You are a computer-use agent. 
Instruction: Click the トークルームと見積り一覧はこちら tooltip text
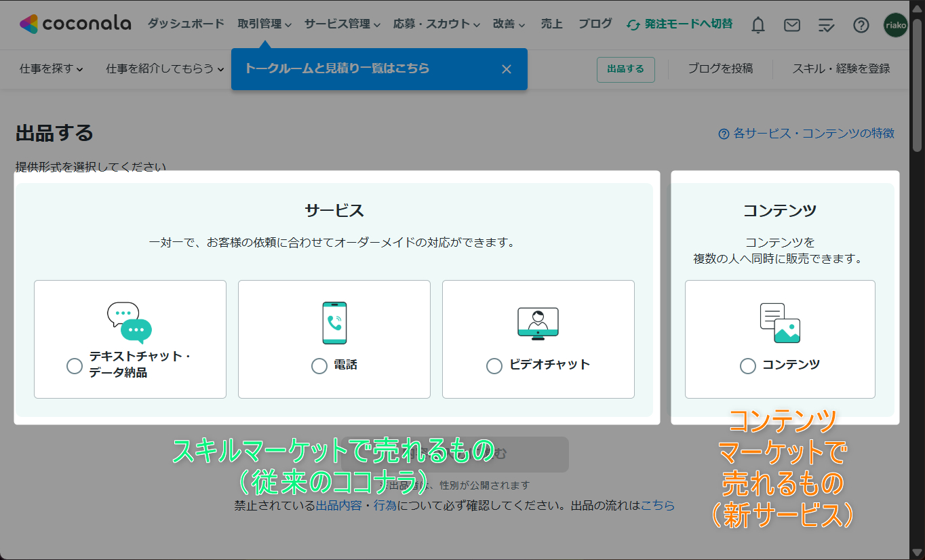tap(337, 68)
